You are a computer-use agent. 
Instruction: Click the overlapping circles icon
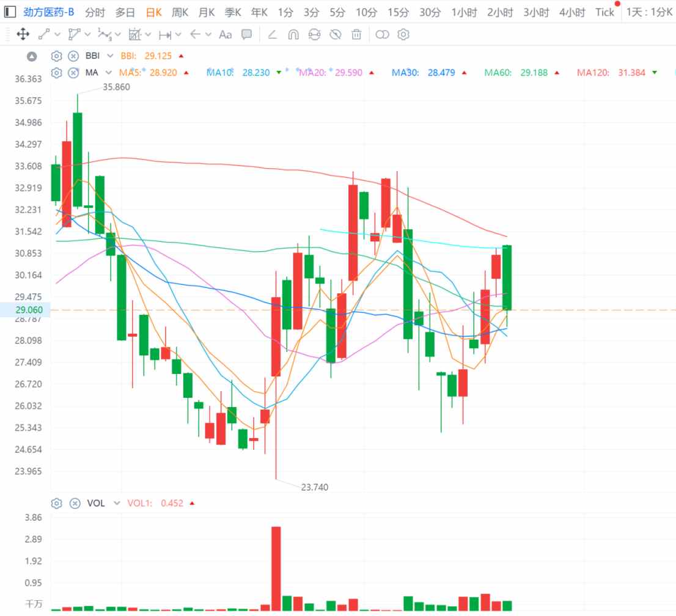click(382, 34)
